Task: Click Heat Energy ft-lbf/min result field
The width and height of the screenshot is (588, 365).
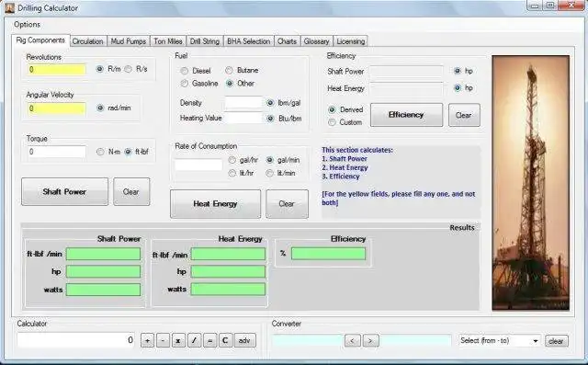Action: (x=228, y=254)
